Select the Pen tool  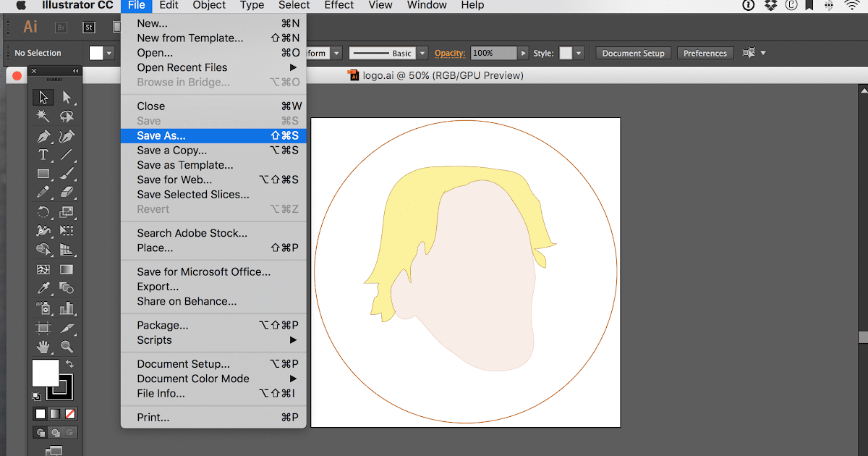point(43,136)
